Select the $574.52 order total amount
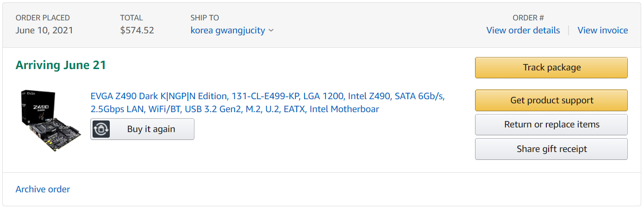The image size is (644, 209). pyautogui.click(x=137, y=31)
